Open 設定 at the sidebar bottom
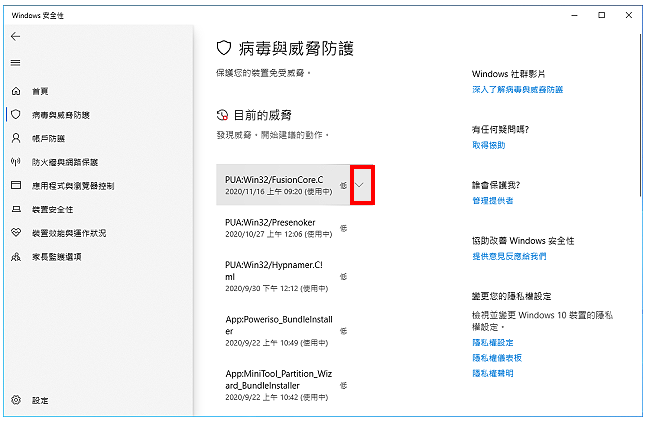Viewport: 649px width, 432px height. click(x=40, y=401)
